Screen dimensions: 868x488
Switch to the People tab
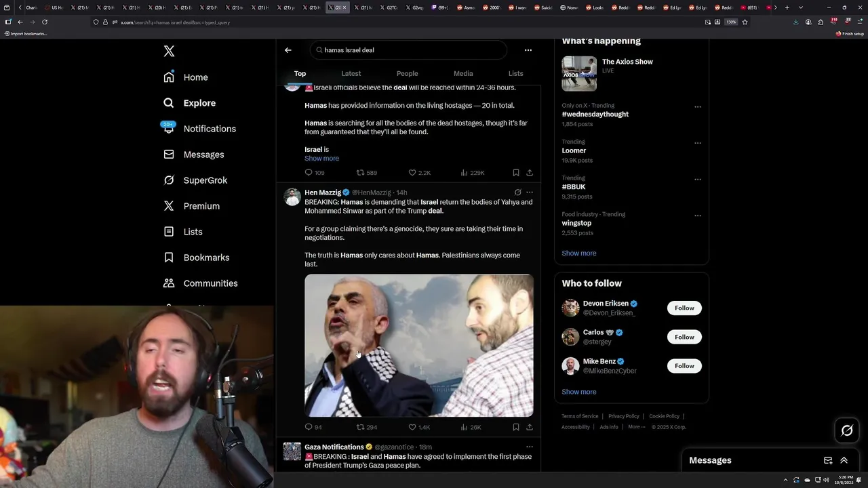pos(408,74)
